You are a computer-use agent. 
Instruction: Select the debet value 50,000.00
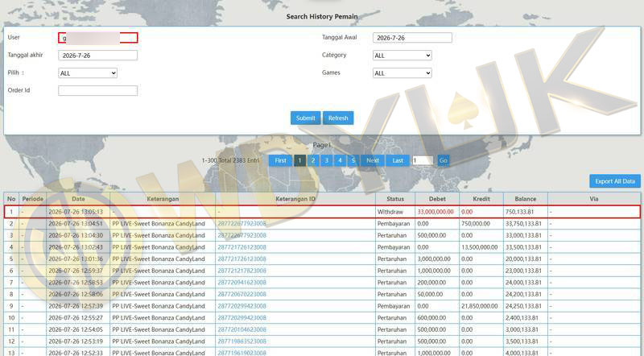coord(430,294)
